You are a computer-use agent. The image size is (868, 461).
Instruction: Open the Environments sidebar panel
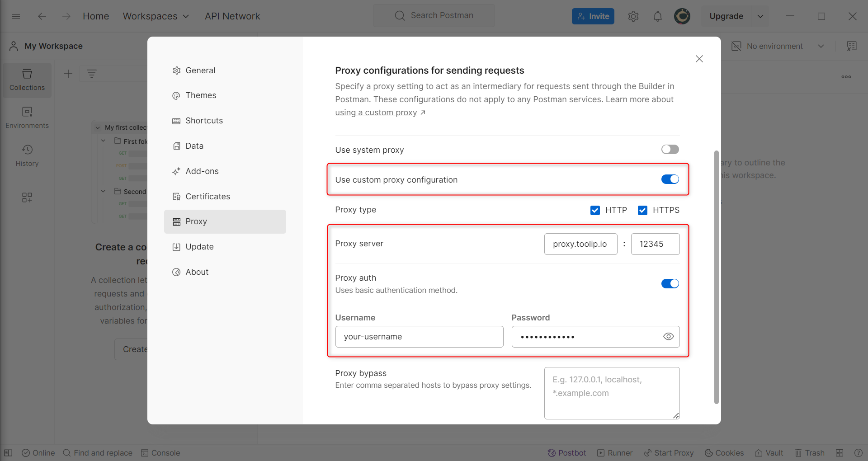[27, 118]
